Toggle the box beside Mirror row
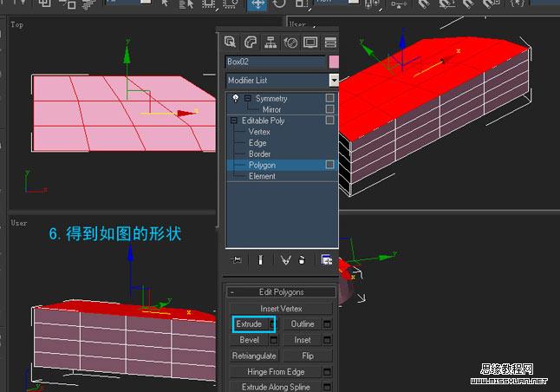 tap(330, 108)
